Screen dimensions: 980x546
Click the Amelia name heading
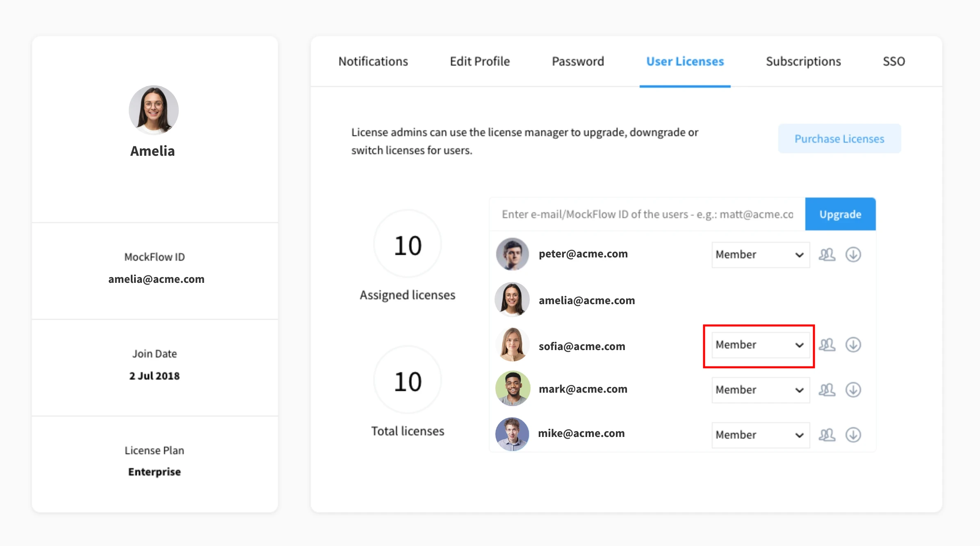pyautogui.click(x=153, y=151)
